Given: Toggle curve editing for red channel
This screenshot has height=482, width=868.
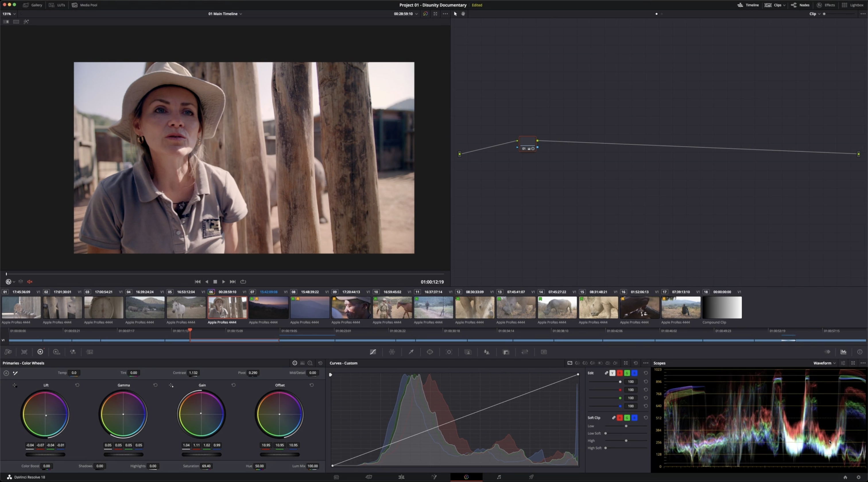Looking at the screenshot, I should (620, 373).
